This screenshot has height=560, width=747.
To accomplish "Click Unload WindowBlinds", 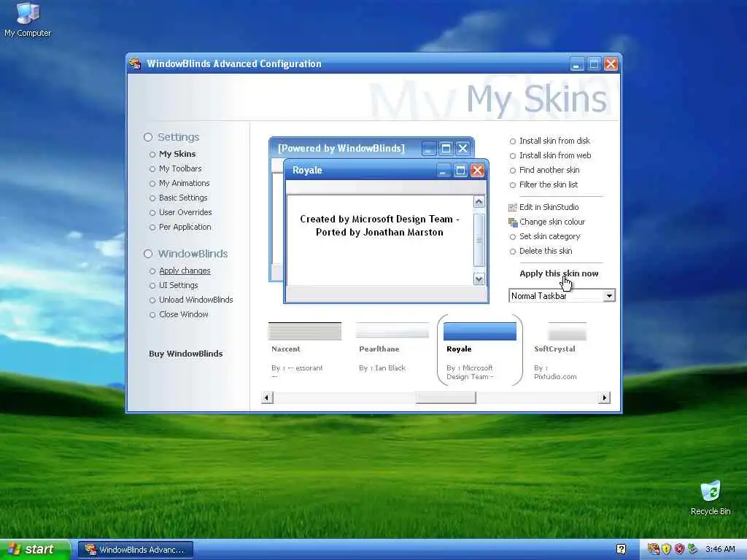I will click(196, 300).
